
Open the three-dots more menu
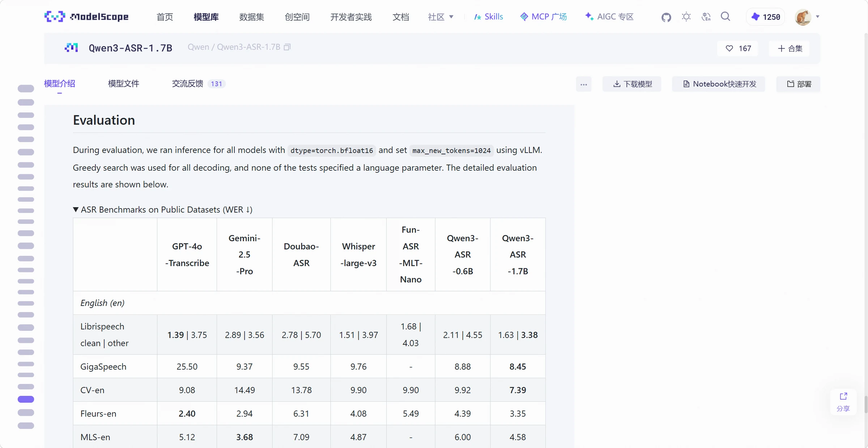[x=584, y=84]
